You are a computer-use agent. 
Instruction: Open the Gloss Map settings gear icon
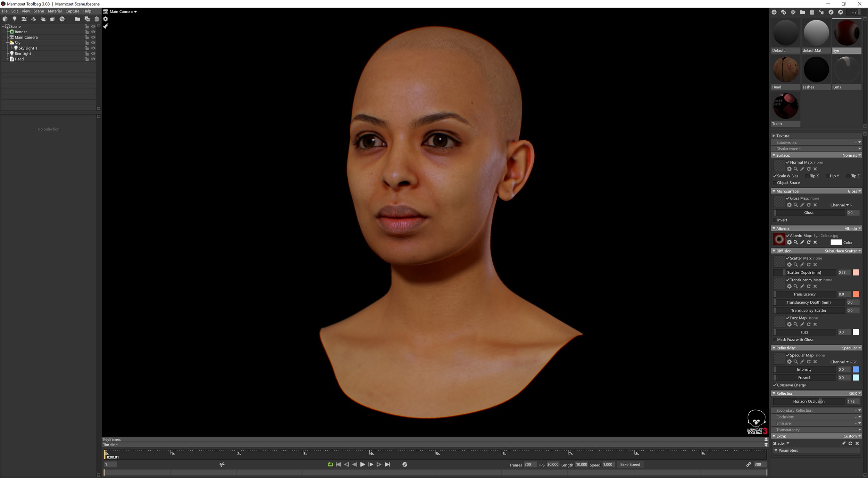point(790,205)
